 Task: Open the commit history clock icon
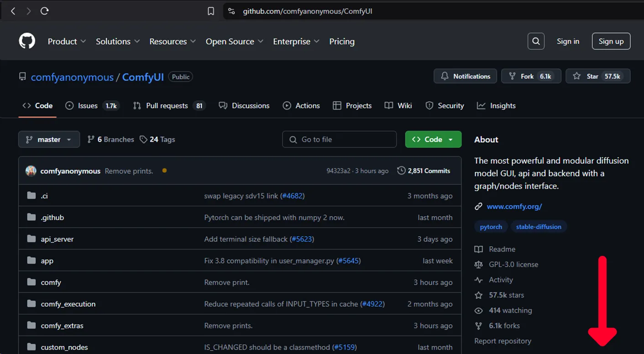tap(401, 170)
